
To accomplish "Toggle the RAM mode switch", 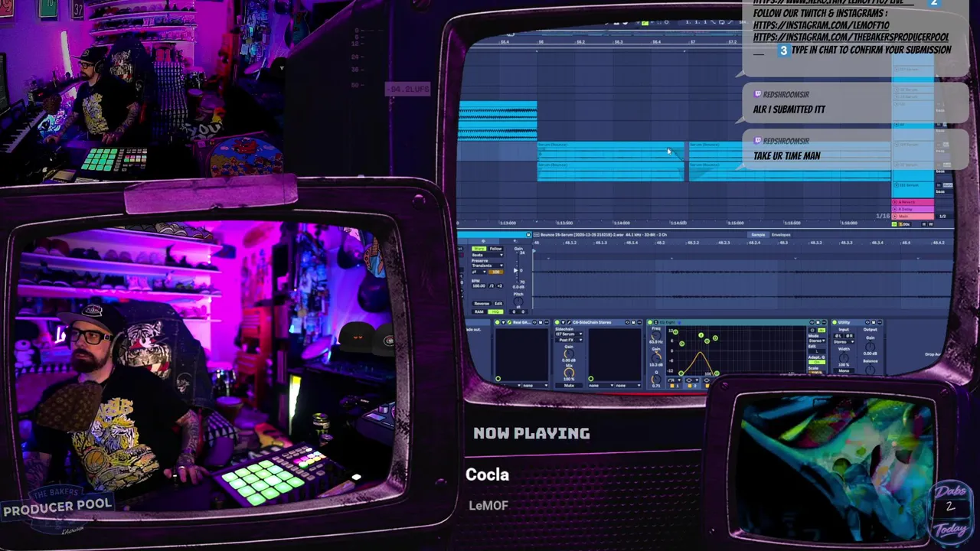I will tap(479, 311).
